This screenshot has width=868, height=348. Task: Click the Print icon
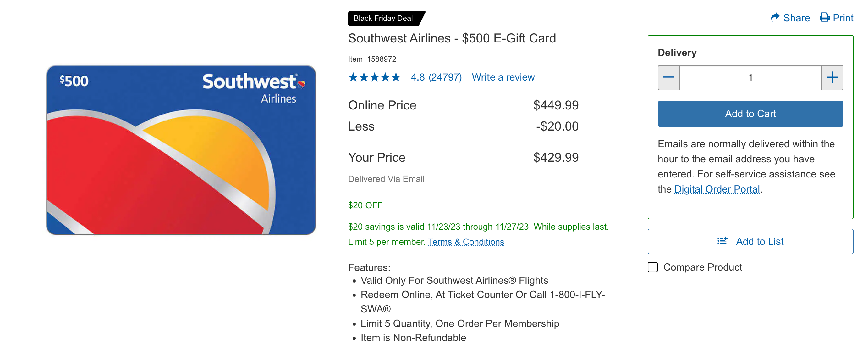[825, 18]
